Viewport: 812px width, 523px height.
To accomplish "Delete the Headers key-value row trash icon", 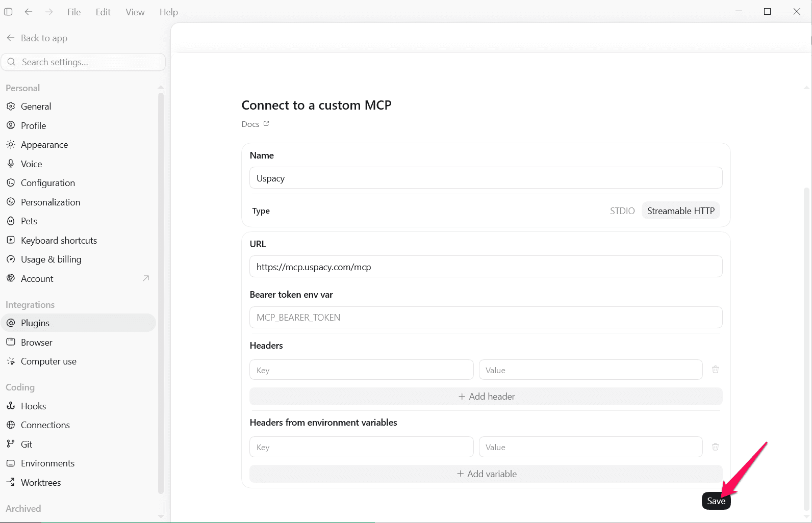I will coord(715,370).
